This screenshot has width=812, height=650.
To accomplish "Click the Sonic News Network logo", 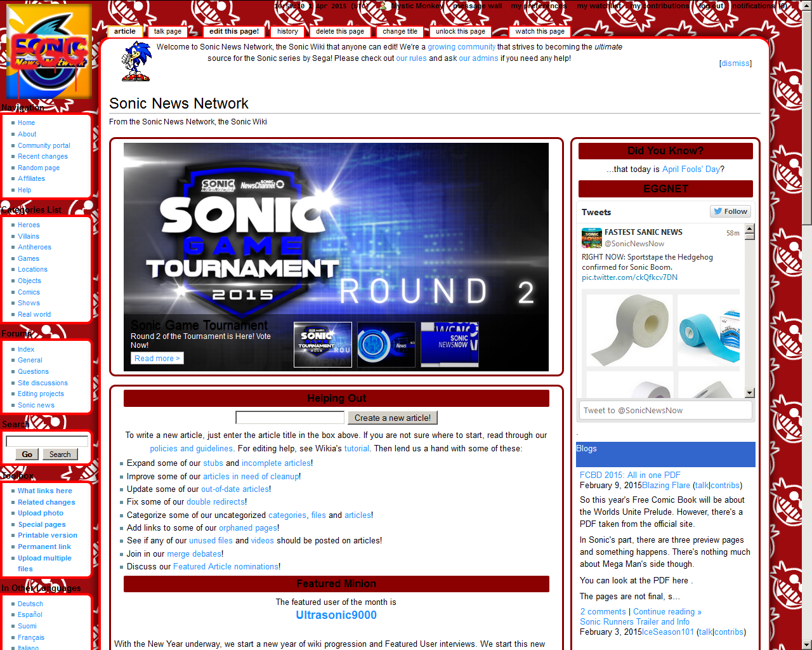I will coord(49,51).
